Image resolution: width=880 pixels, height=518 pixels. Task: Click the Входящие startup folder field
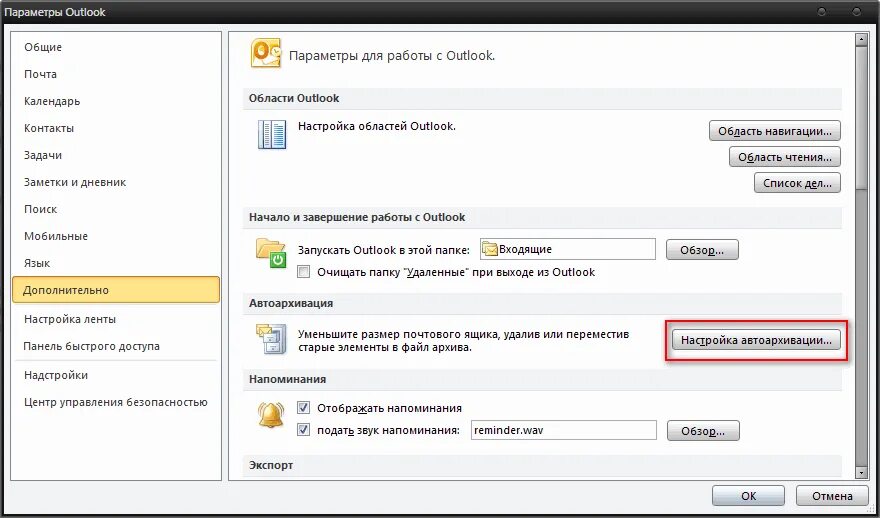(x=568, y=249)
